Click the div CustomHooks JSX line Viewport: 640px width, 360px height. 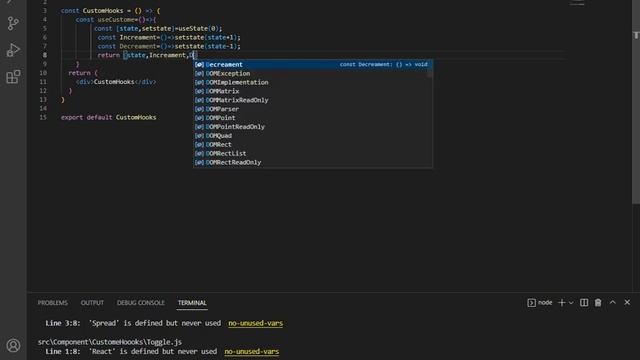116,82
